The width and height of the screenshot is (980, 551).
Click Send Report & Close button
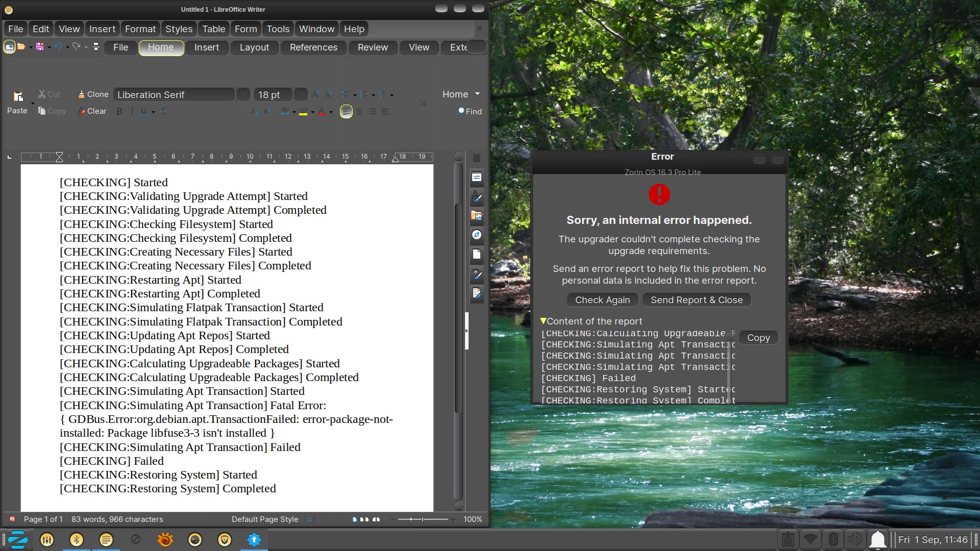[697, 300]
